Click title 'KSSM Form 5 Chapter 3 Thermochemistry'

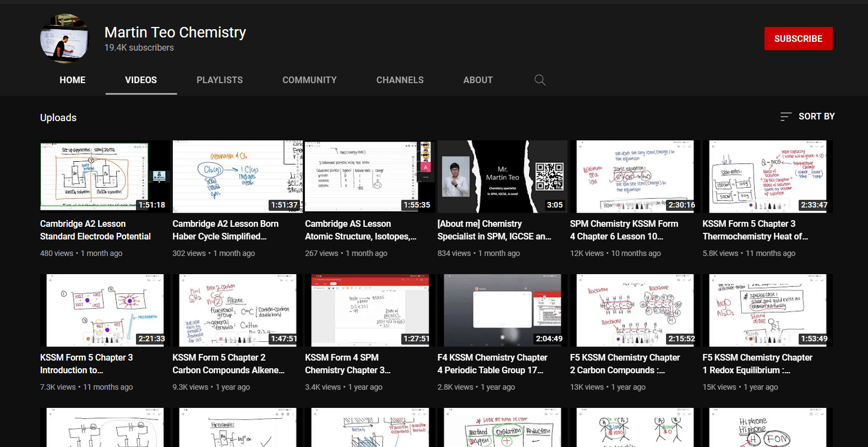pos(755,230)
